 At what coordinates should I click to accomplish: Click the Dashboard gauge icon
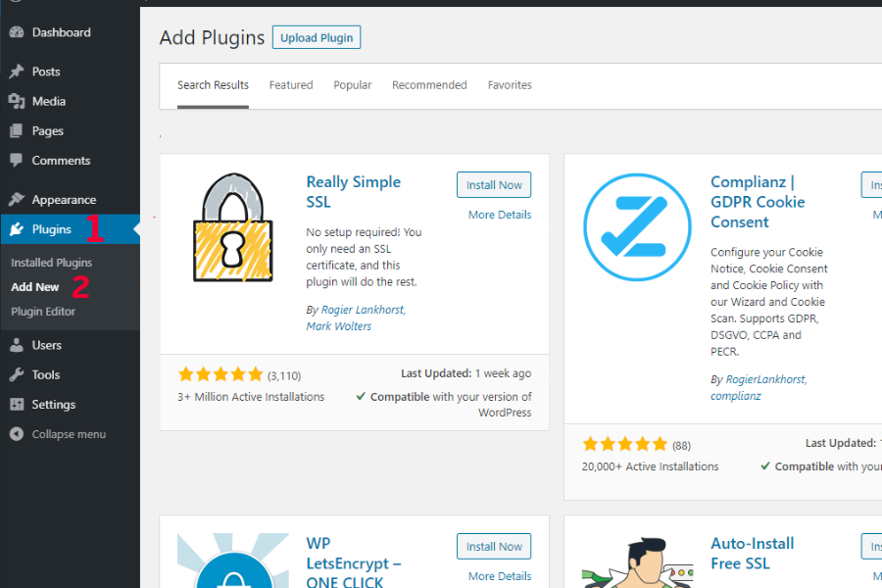coord(17,32)
